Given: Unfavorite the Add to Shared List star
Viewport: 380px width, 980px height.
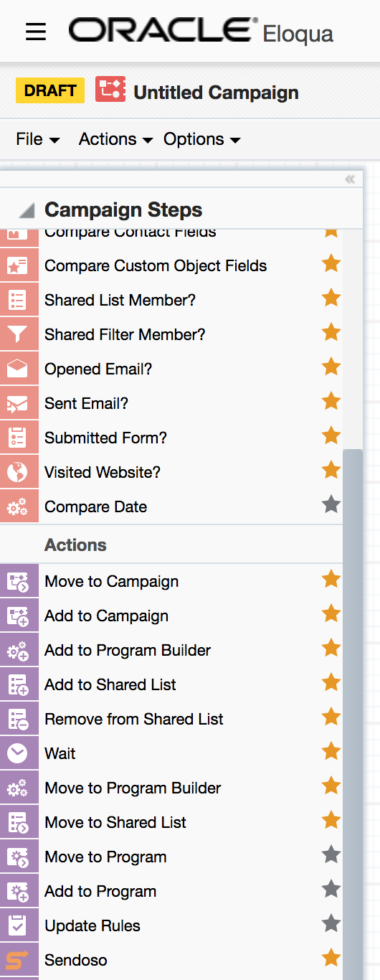Looking at the screenshot, I should point(331,683).
